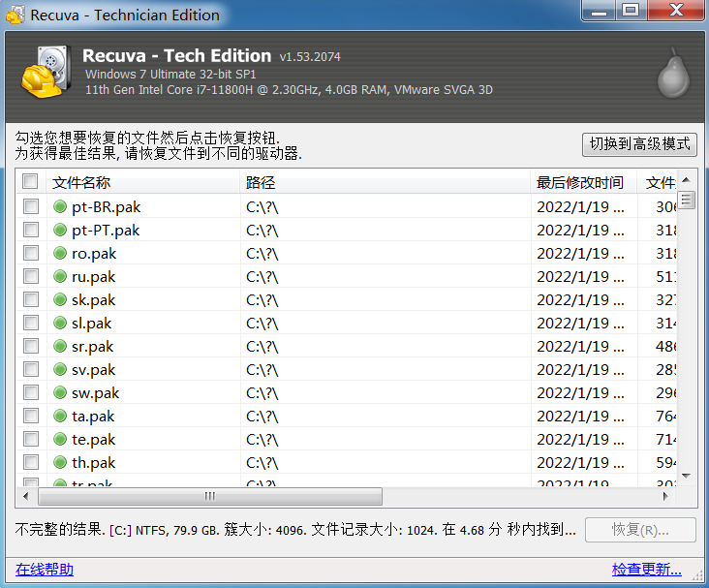Open the 检查更新... link

pyautogui.click(x=647, y=570)
